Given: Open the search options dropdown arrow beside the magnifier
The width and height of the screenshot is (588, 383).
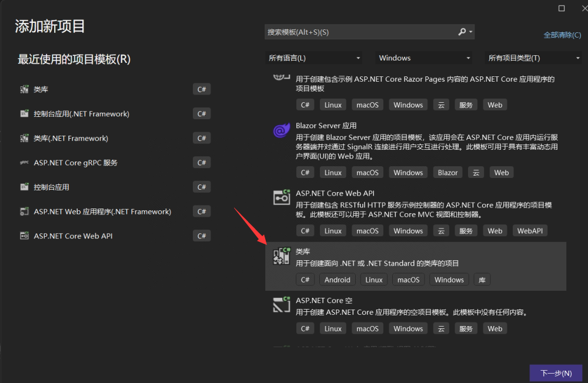Looking at the screenshot, I should pyautogui.click(x=470, y=32).
